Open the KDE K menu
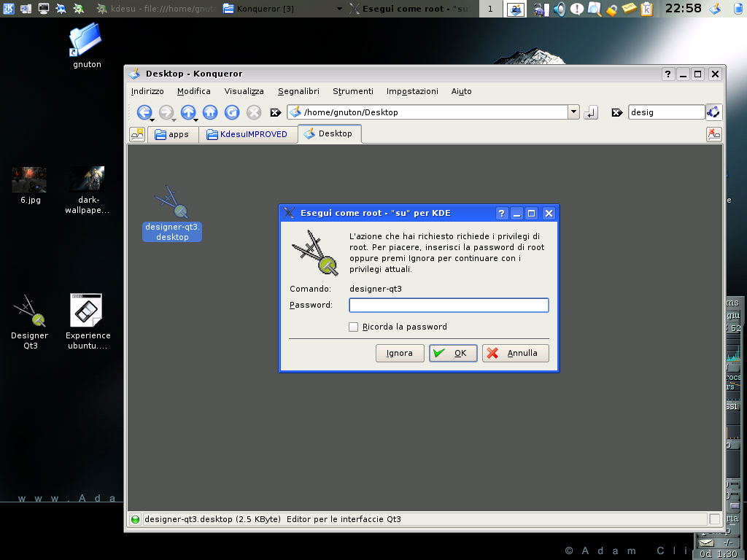This screenshot has width=747, height=560. (x=8, y=8)
